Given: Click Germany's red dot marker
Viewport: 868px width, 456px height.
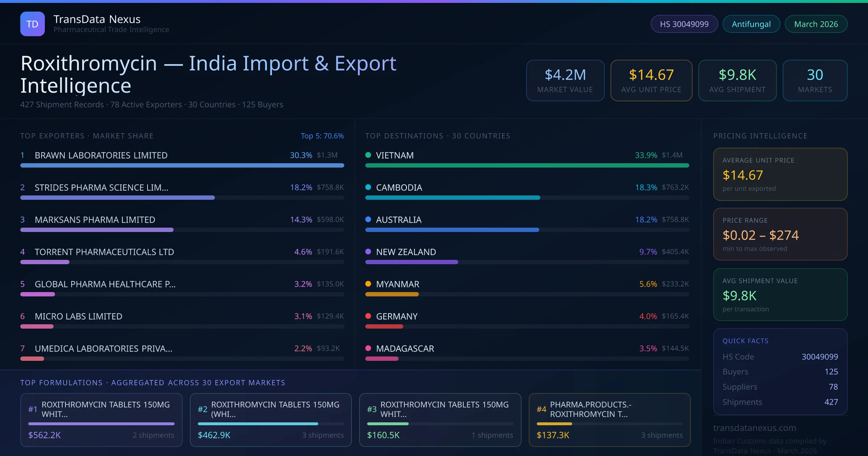Looking at the screenshot, I should pyautogui.click(x=368, y=316).
